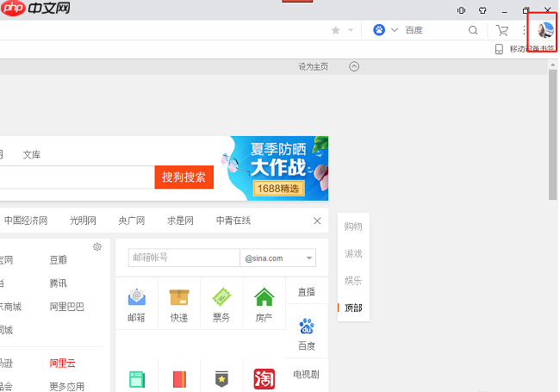This screenshot has width=560, height=392.
Task: Focus the Sogou search input field
Action: [x=77, y=177]
